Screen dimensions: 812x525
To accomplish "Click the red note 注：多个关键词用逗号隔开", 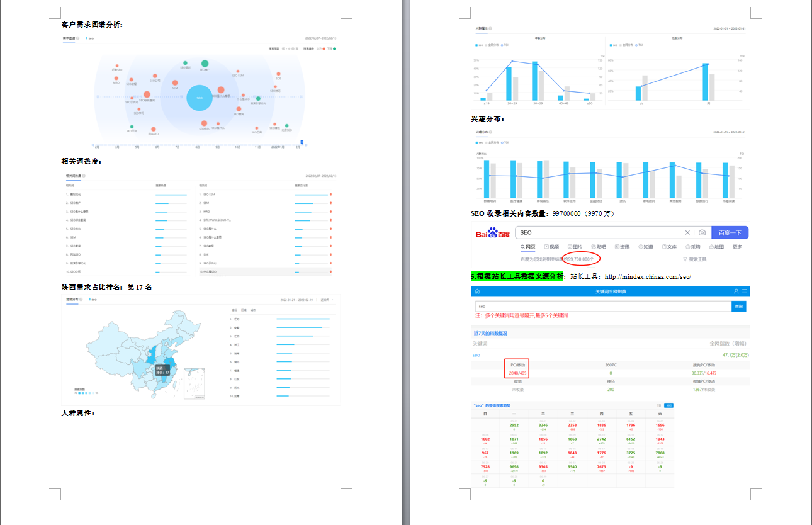I will (x=522, y=315).
